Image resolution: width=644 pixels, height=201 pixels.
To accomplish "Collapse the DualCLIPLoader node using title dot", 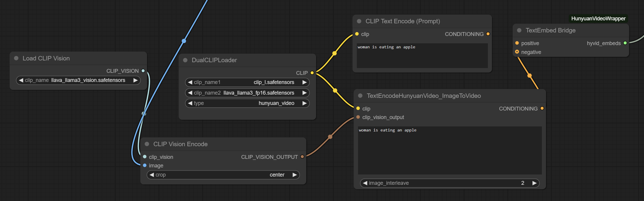I will (x=185, y=60).
